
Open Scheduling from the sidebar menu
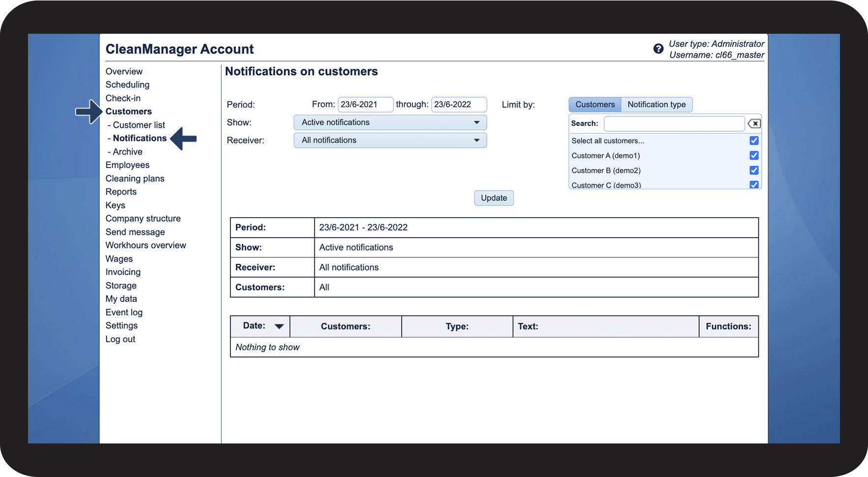coord(127,85)
